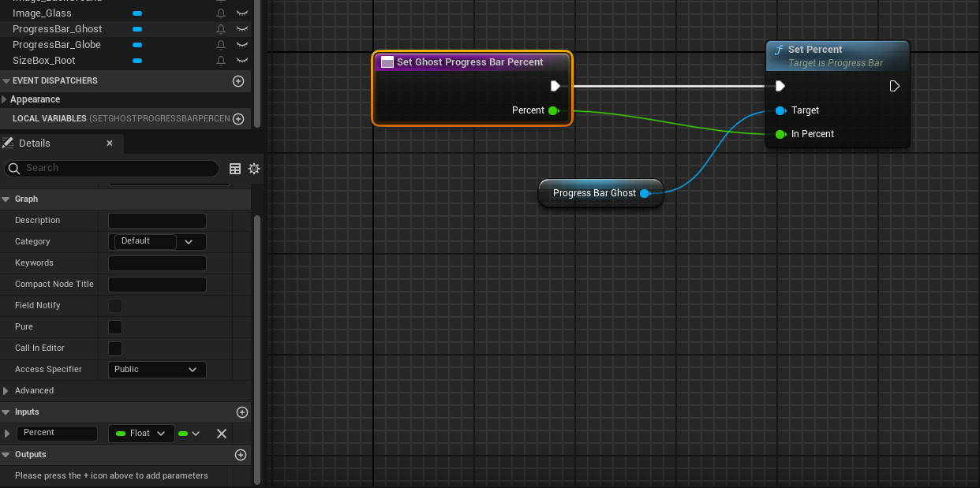This screenshot has height=488, width=980.
Task: Click exec output pin of Set Ghost Progress Bar Percent node
Action: pos(555,86)
